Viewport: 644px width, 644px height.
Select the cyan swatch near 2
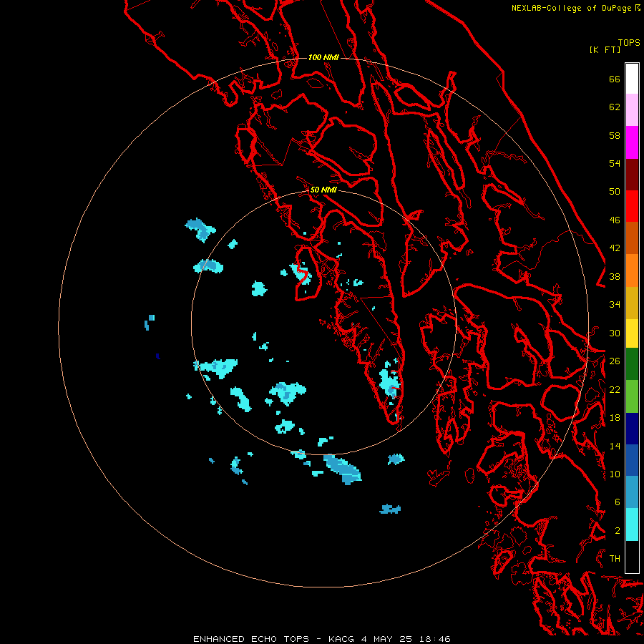point(632,525)
